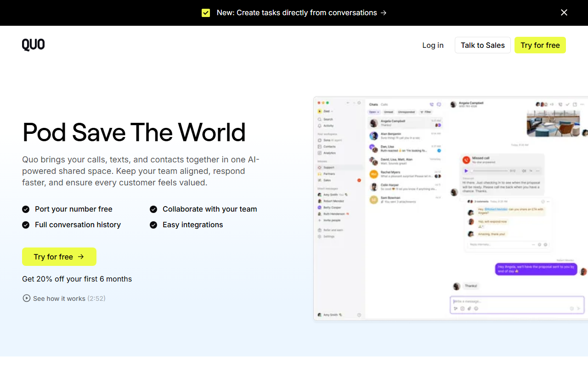Expand the Open status dropdown

tap(374, 112)
